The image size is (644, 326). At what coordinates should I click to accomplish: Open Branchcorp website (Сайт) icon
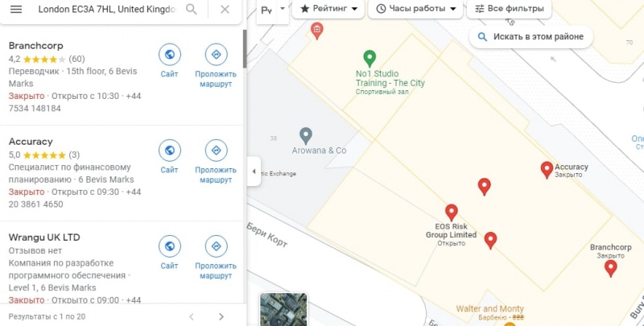point(170,54)
